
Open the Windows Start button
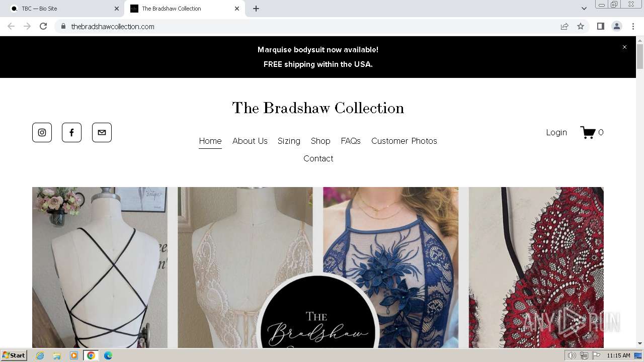[x=14, y=355]
